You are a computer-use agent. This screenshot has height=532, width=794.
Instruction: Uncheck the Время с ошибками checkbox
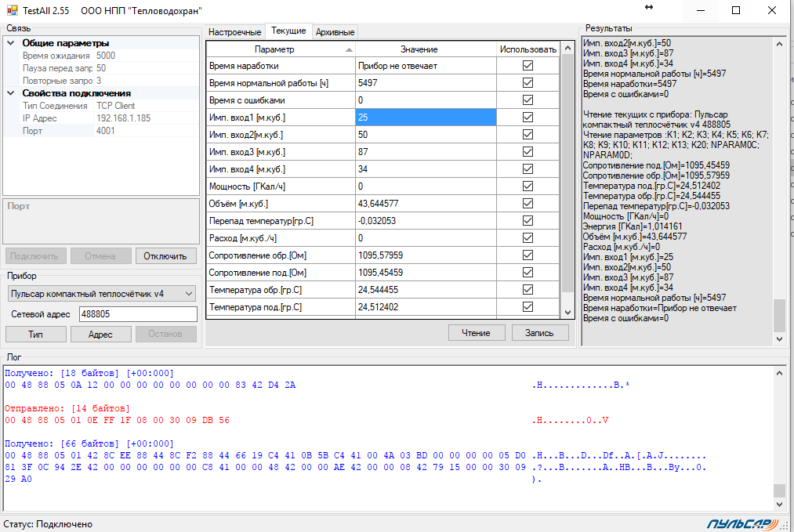528,100
